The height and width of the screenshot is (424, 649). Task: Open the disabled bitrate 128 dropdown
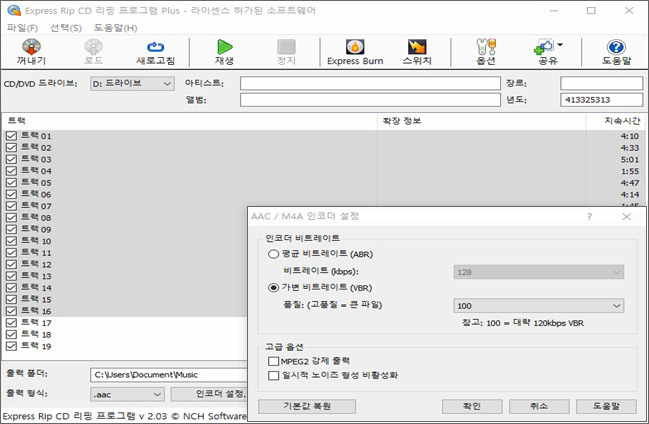point(538,272)
